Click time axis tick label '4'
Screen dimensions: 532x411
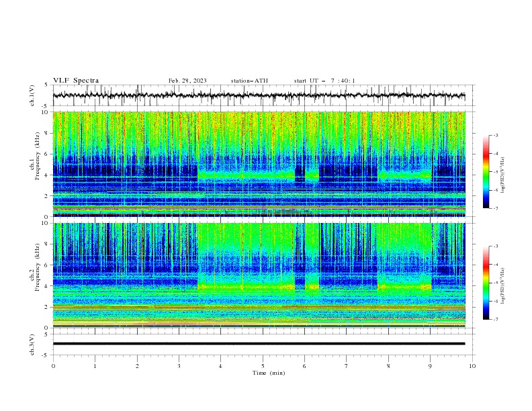tap(220, 366)
